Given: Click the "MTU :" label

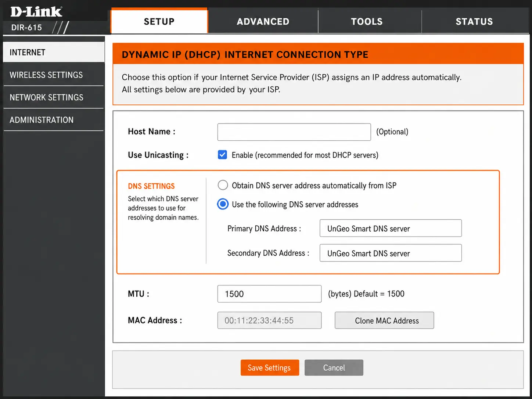Looking at the screenshot, I should point(138,294).
